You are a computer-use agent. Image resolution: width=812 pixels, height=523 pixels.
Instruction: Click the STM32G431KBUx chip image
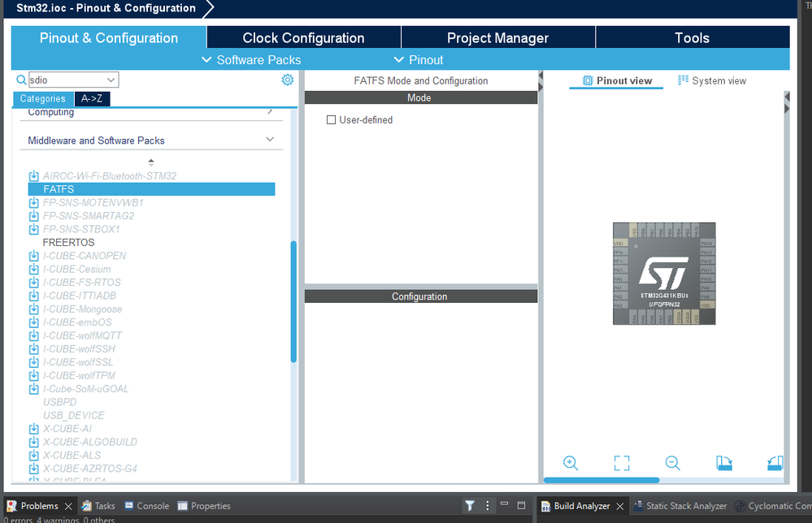(664, 274)
